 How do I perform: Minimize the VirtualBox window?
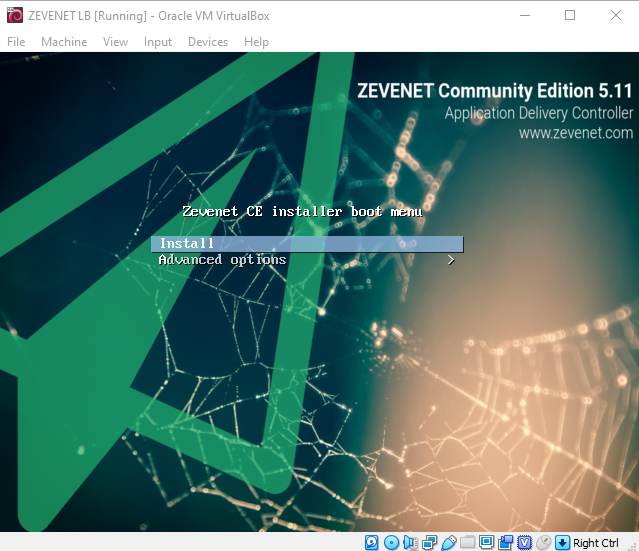point(525,15)
